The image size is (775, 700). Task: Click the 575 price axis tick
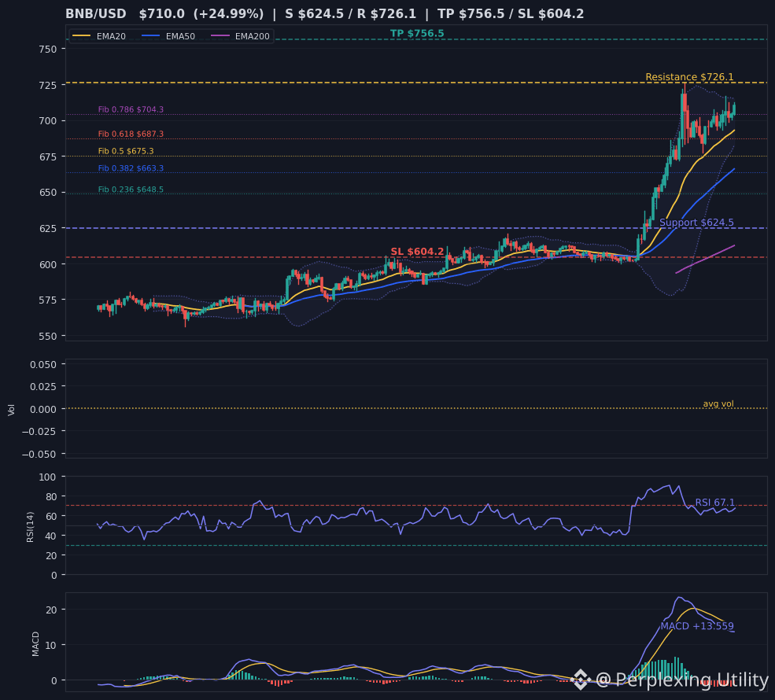48,300
